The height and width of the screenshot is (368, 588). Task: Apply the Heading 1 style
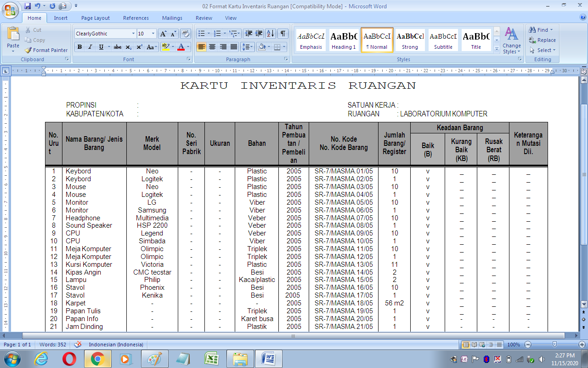coord(344,40)
